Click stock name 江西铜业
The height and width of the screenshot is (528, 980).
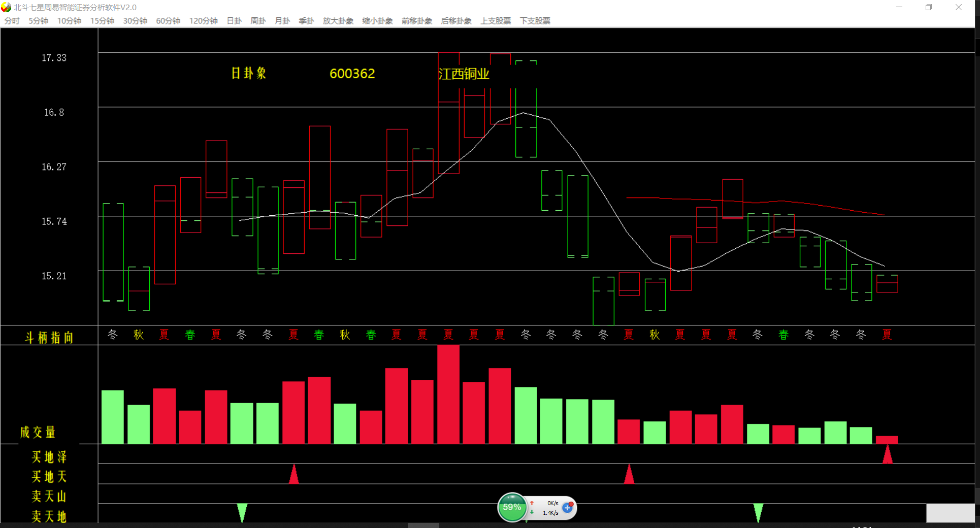464,74
